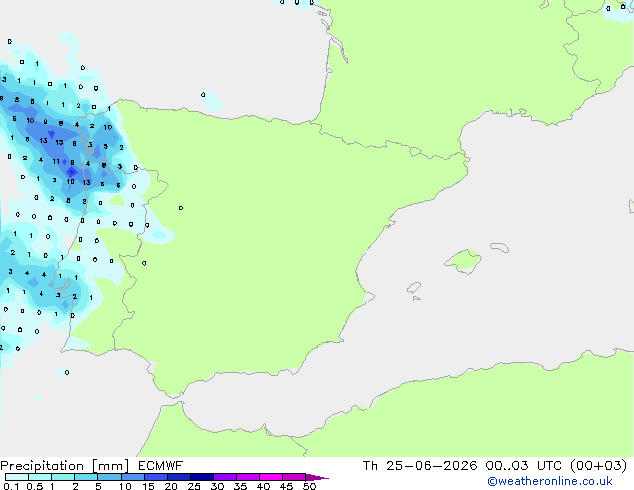This screenshot has height=490, width=634.
Task: Click the '11' precipitation value on the map
Action: coord(56,161)
